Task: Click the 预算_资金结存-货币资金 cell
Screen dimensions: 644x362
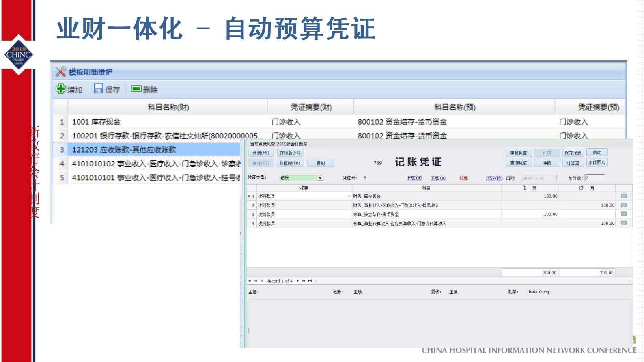Action: (426, 214)
